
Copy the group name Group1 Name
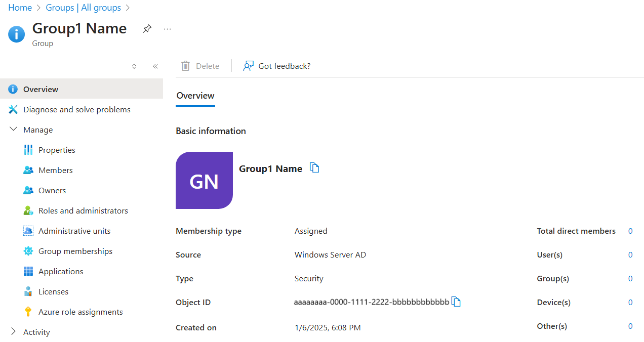pyautogui.click(x=314, y=167)
